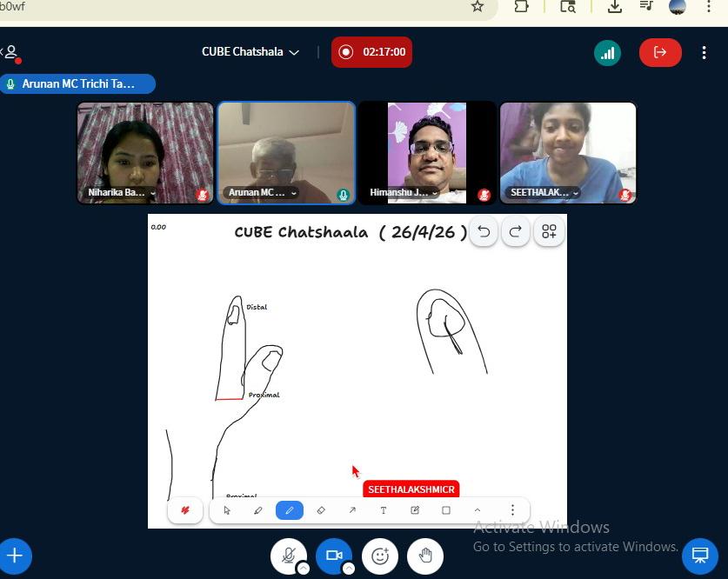728x579 pixels.
Task: Select the pointer selection tool
Action: click(227, 510)
